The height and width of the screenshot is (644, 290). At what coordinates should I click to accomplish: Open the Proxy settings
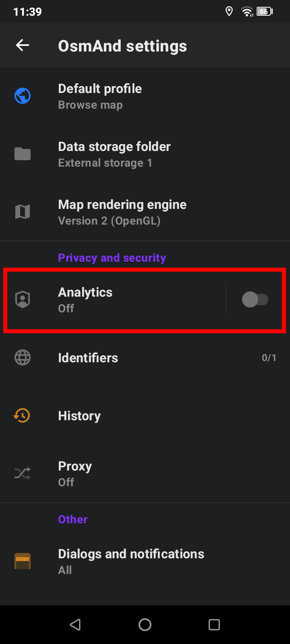(x=75, y=473)
